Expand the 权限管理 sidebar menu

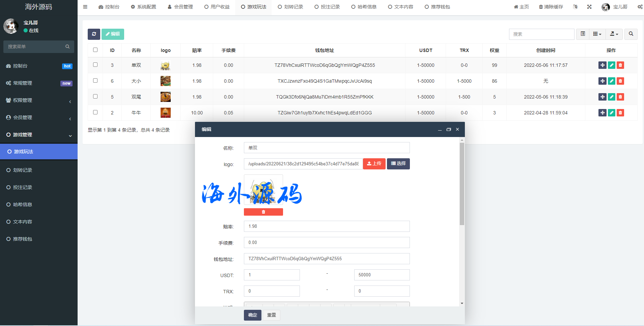click(39, 100)
